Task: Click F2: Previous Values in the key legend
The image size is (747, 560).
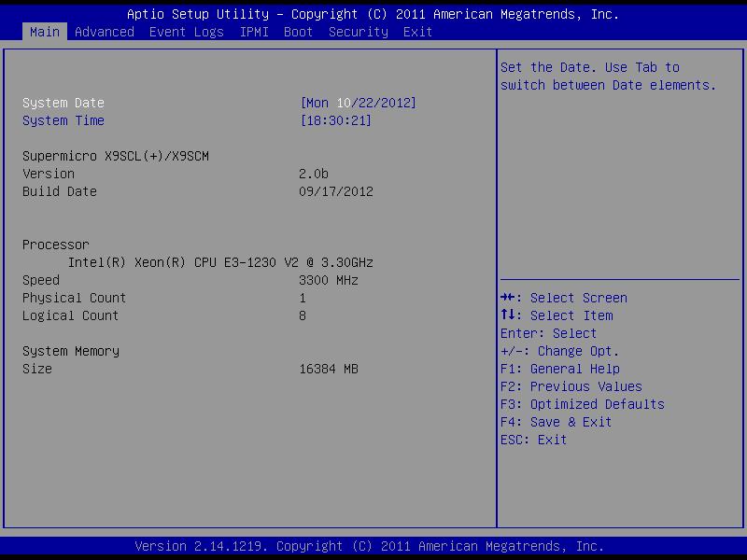Action: point(571,386)
